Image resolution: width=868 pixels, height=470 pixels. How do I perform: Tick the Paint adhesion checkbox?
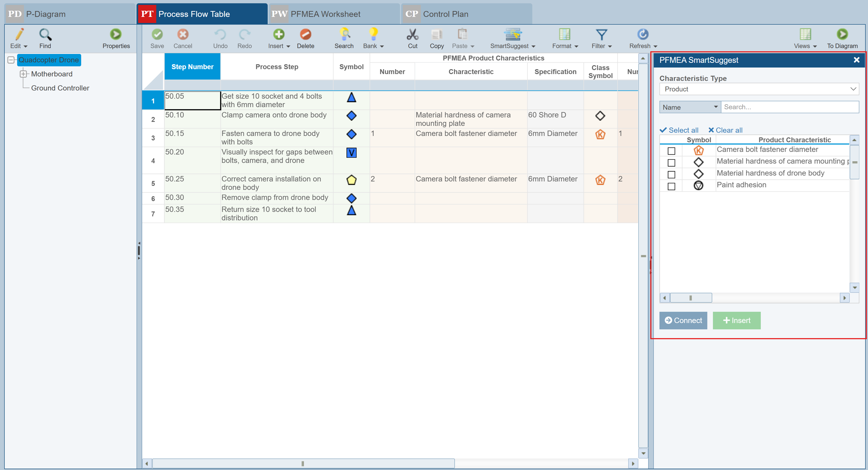pyautogui.click(x=671, y=186)
